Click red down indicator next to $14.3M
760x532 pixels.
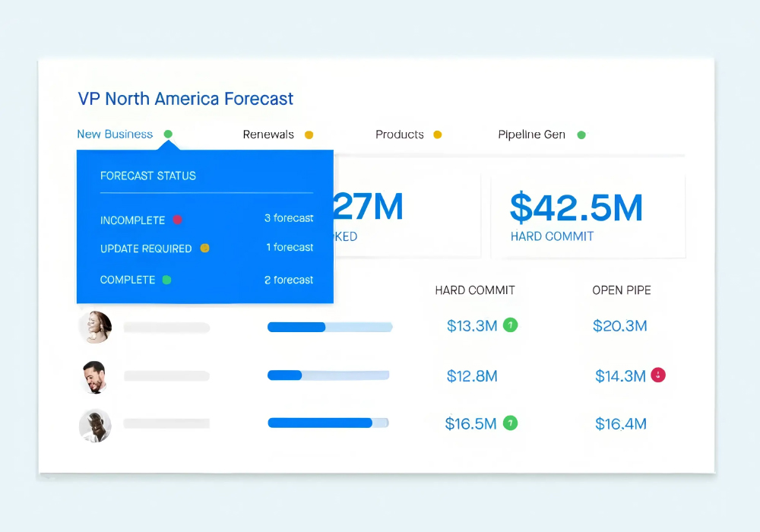(658, 375)
